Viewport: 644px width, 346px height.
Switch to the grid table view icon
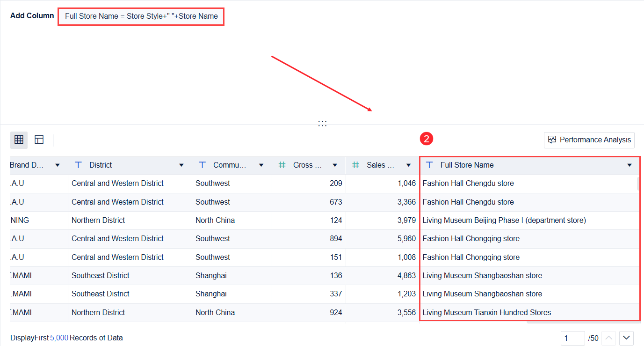19,140
